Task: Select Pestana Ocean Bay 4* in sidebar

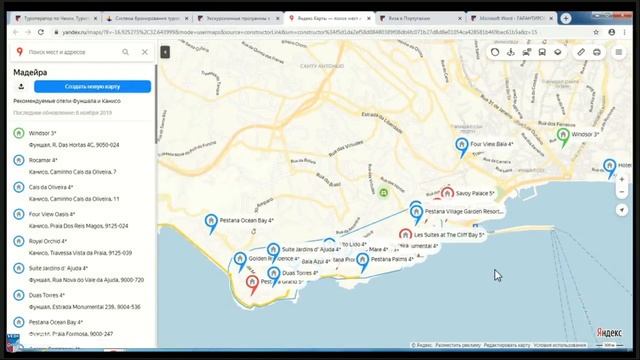Action: [82, 328]
